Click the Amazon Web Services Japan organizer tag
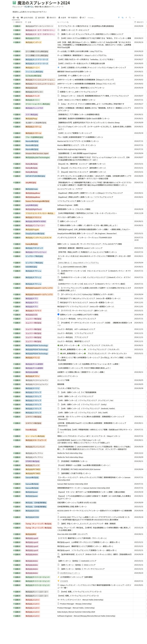147x644 pixels. click(37, 153)
